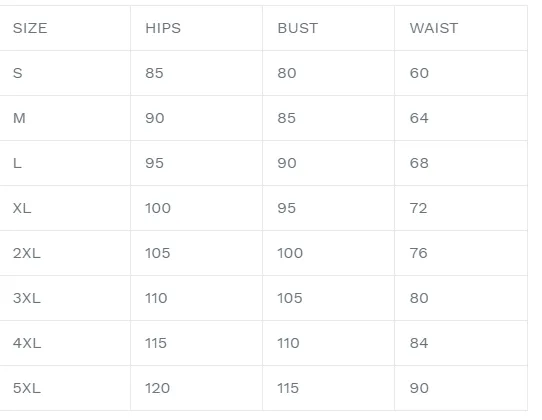Select the L size row label
This screenshot has height=420, width=542.
(x=17, y=163)
